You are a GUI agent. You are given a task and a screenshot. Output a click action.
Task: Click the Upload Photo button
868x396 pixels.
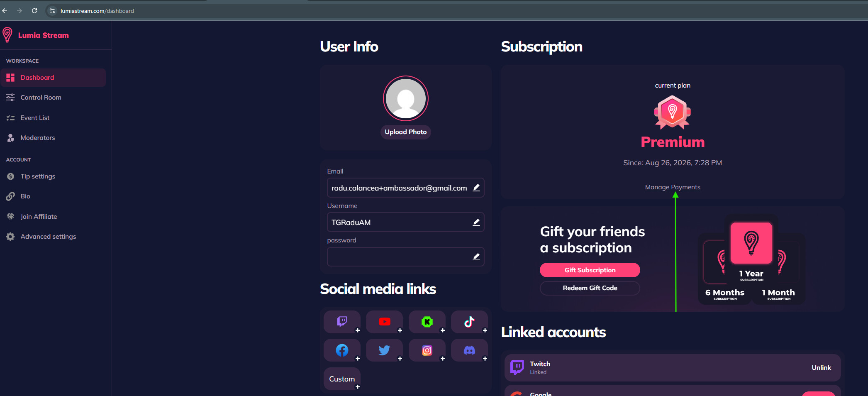point(405,132)
